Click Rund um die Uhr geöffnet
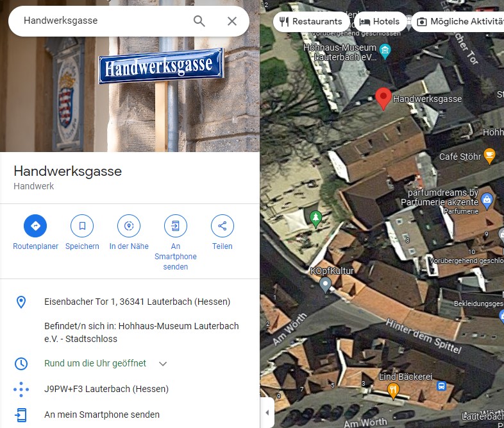This screenshot has width=504, height=428. (95, 363)
